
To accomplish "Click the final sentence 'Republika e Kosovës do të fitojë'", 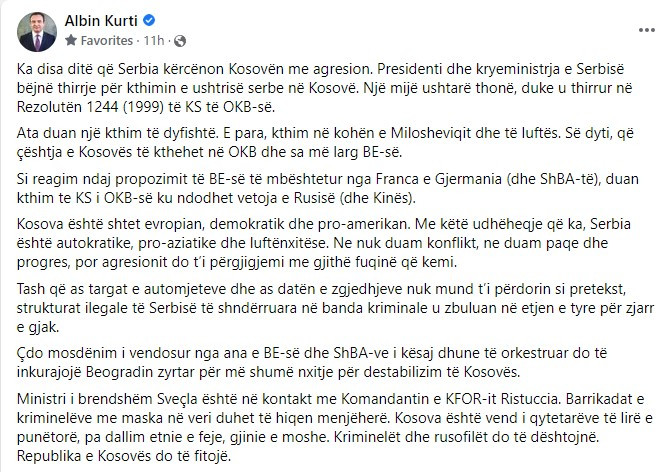I will pyautogui.click(x=124, y=456).
